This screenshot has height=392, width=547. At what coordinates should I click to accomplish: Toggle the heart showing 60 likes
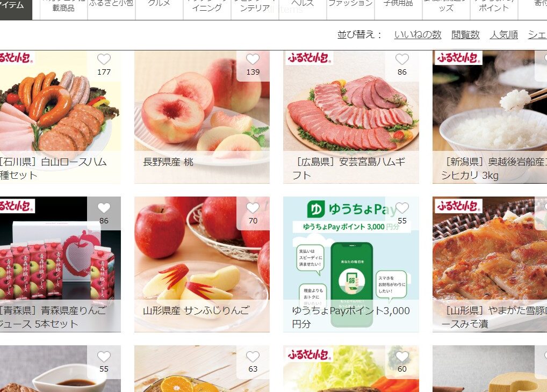click(x=402, y=357)
